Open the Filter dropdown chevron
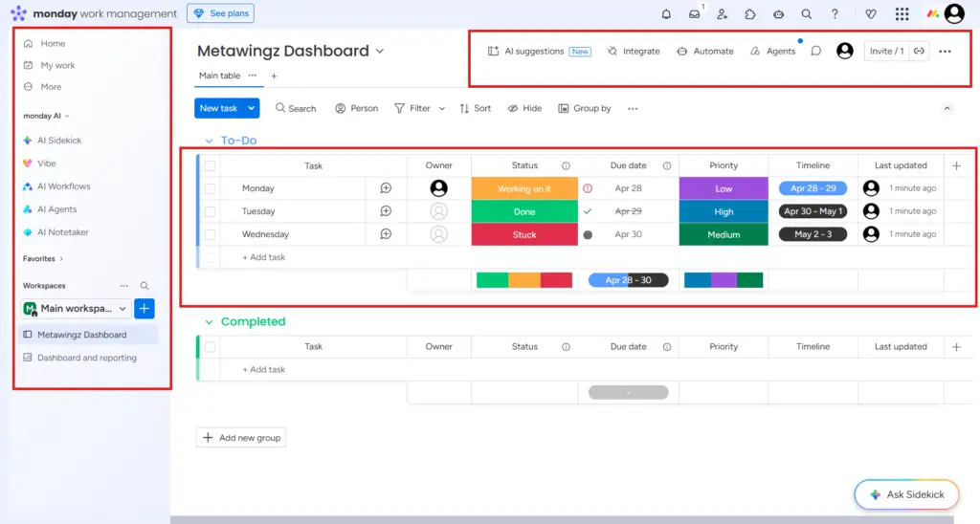The width and height of the screenshot is (980, 524). tap(442, 108)
